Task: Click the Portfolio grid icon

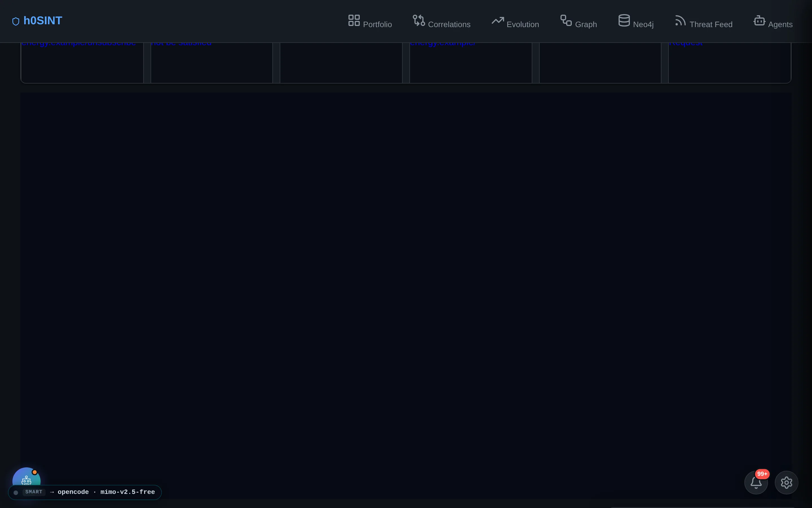Action: click(x=354, y=20)
